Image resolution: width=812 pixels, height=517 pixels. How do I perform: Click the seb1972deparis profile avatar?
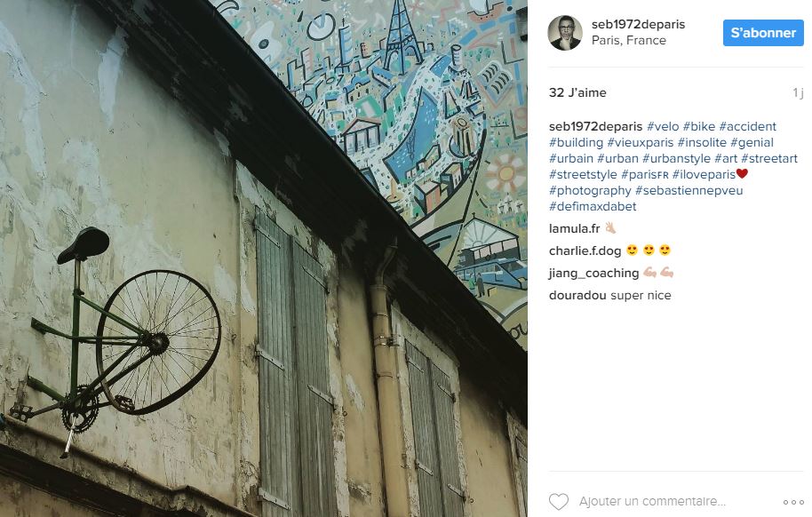tap(564, 33)
